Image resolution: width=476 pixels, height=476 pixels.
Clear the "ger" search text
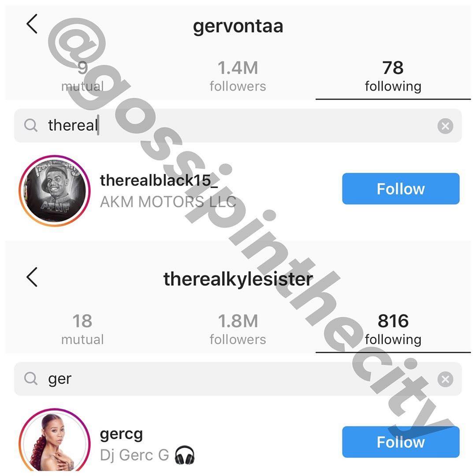[x=445, y=379]
